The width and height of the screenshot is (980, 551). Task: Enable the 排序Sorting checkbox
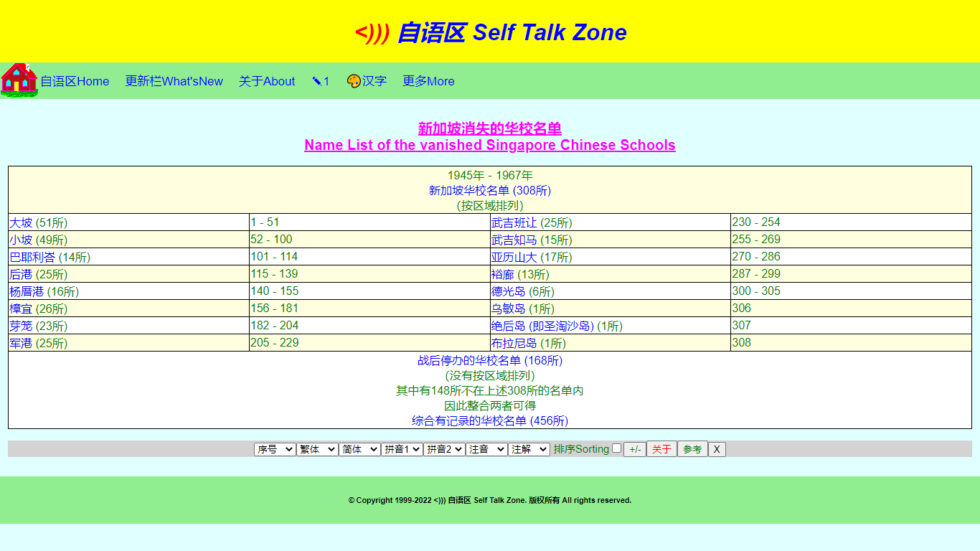pyautogui.click(x=615, y=448)
